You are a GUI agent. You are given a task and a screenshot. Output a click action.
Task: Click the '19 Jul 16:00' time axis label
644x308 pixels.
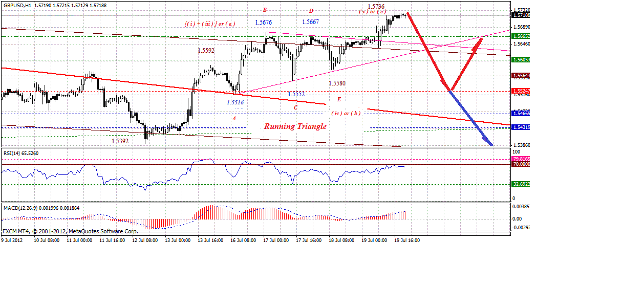pyautogui.click(x=406, y=239)
